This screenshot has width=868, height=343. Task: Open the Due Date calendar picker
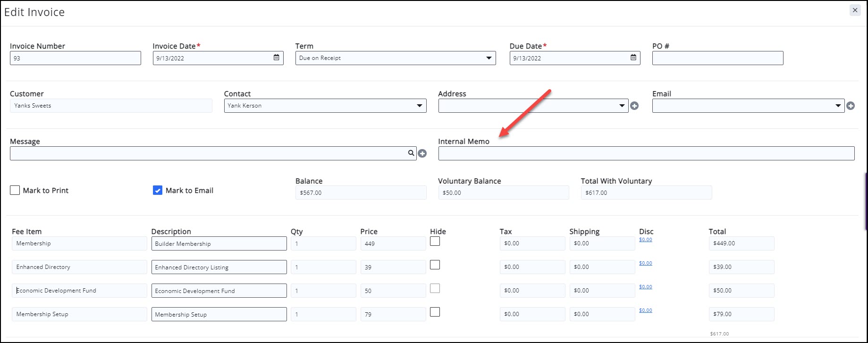click(633, 58)
